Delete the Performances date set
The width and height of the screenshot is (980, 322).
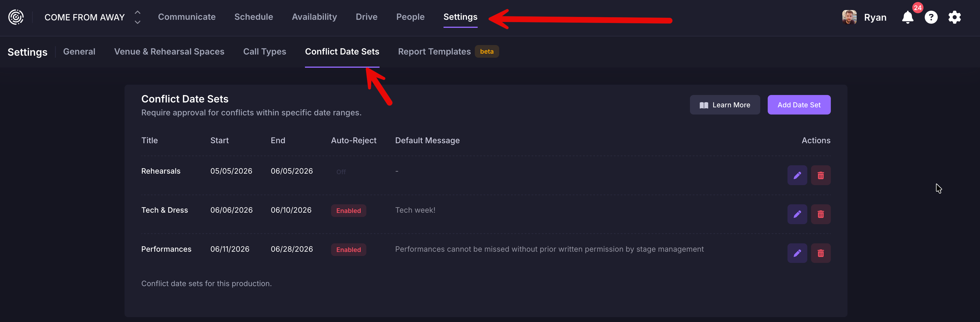click(820, 253)
